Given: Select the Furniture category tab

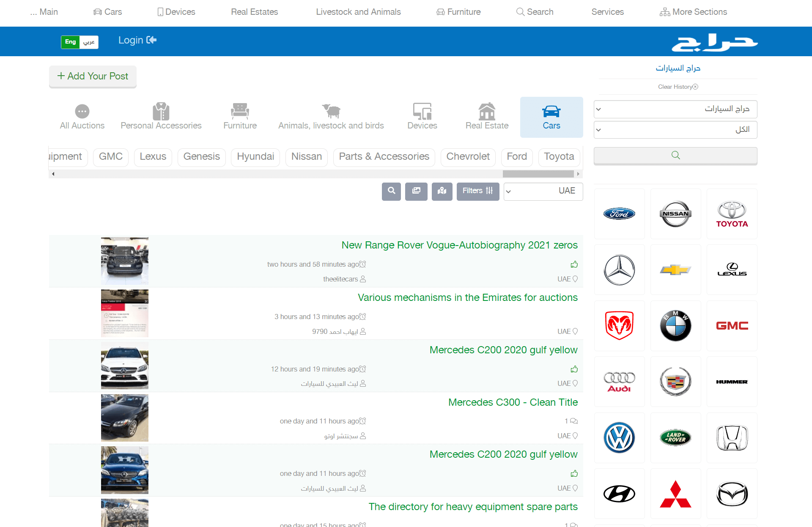Looking at the screenshot, I should click(240, 117).
